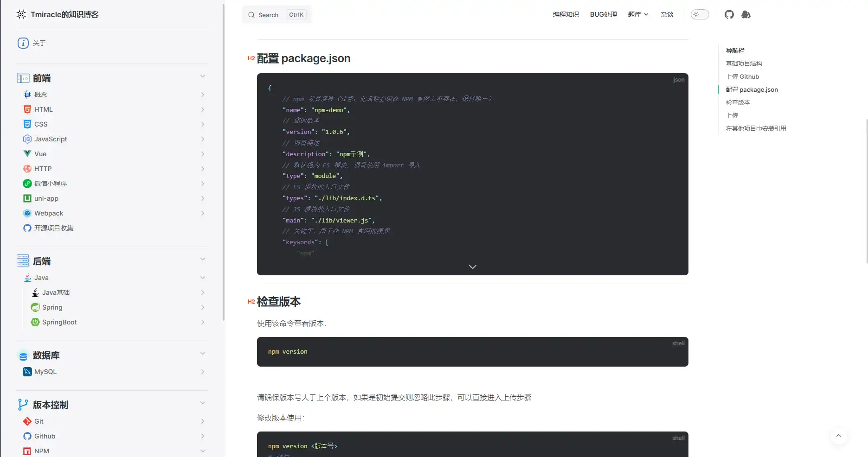The image size is (868, 457).
Task: Collapse the Java tree chevron
Action: (x=203, y=278)
